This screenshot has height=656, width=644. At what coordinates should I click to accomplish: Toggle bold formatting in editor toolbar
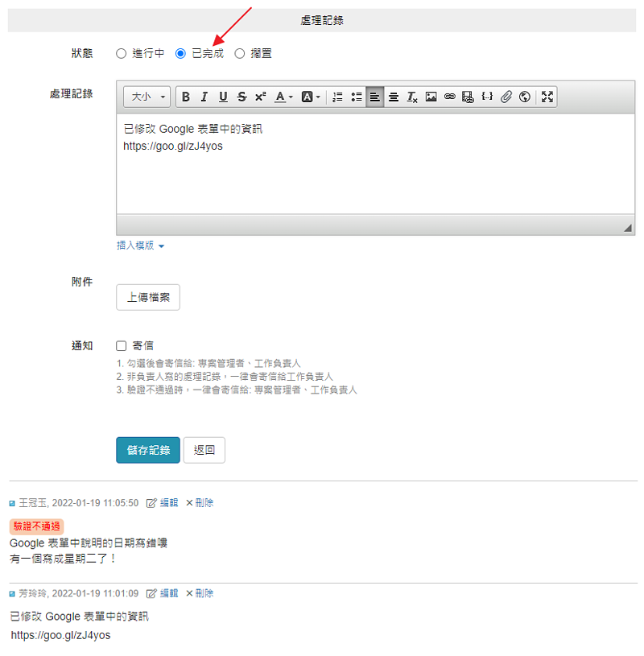click(186, 97)
